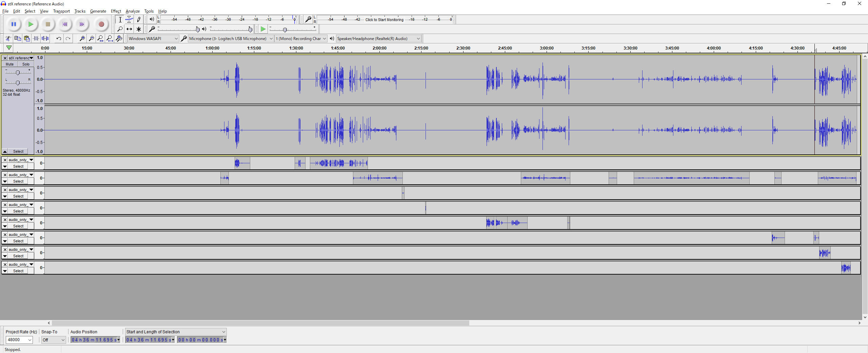This screenshot has width=868, height=353.
Task: Open the stX reference track name menu
Action: tap(21, 58)
